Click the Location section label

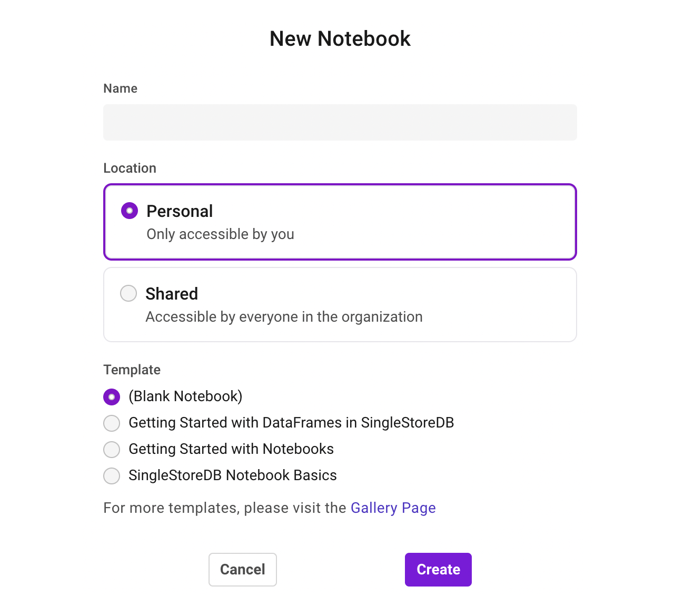(x=130, y=168)
